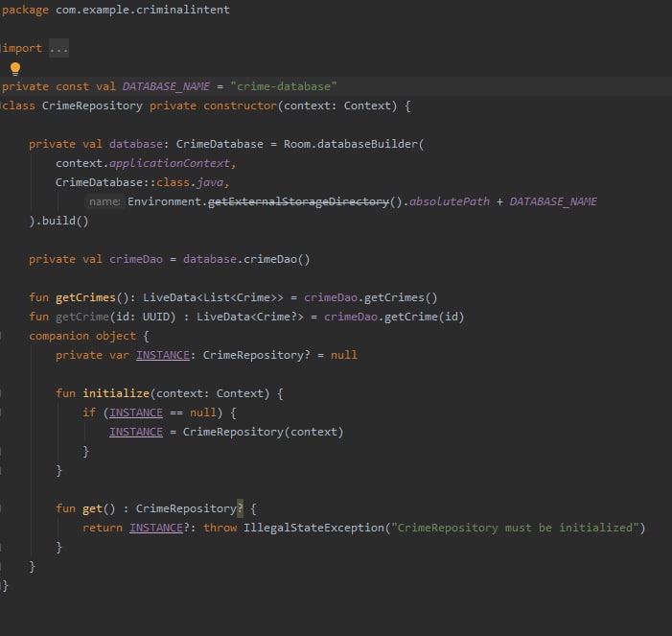Click the getCrimes function name

click(85, 297)
